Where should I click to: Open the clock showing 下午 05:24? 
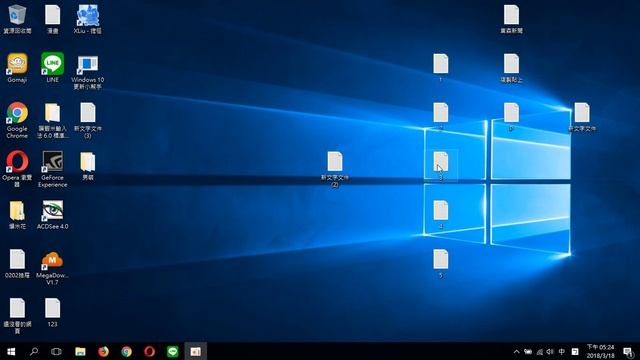click(x=601, y=351)
